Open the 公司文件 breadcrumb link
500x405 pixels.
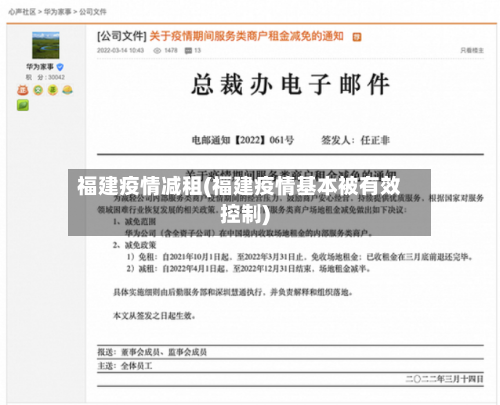pos(93,12)
